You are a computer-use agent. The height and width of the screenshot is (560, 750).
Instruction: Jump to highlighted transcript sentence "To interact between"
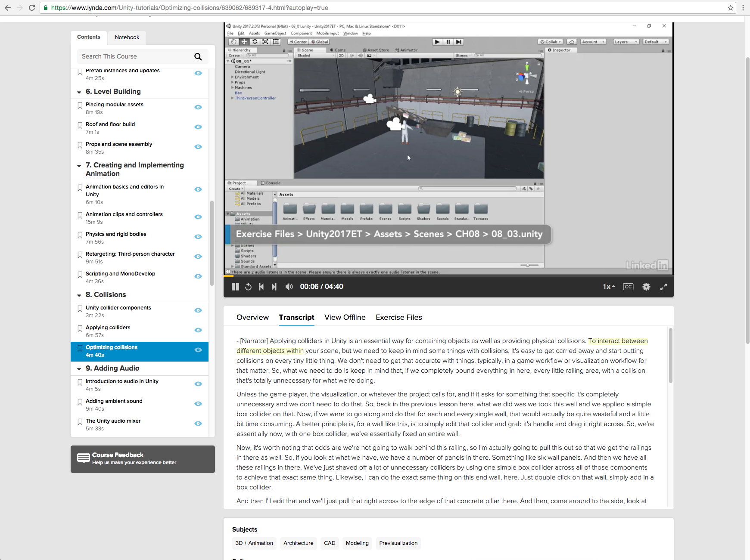(618, 341)
